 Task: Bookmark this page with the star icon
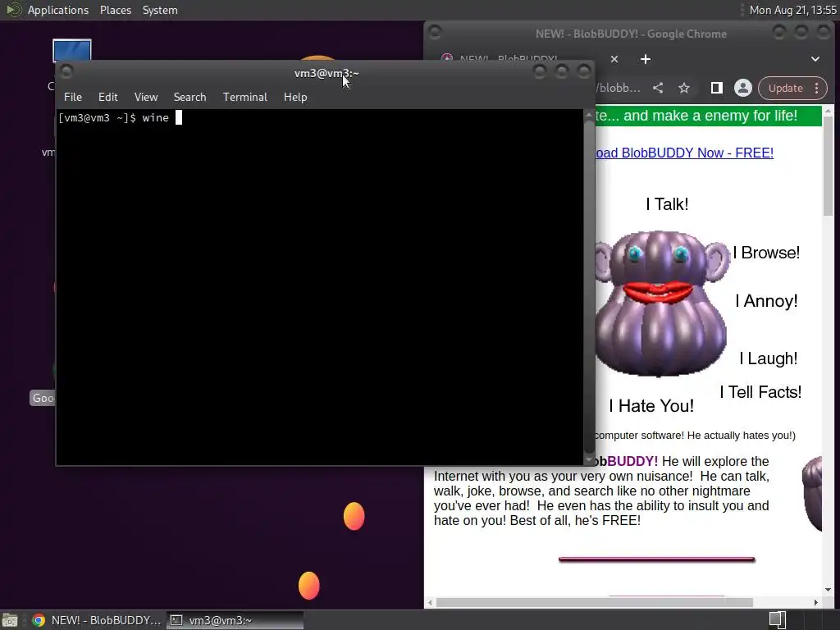click(x=684, y=88)
